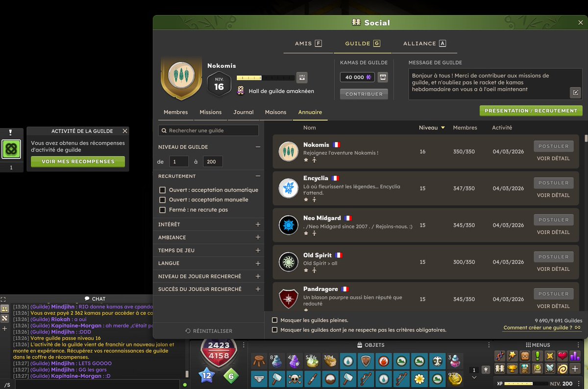Expand the Intérêt filter section

tap(258, 224)
